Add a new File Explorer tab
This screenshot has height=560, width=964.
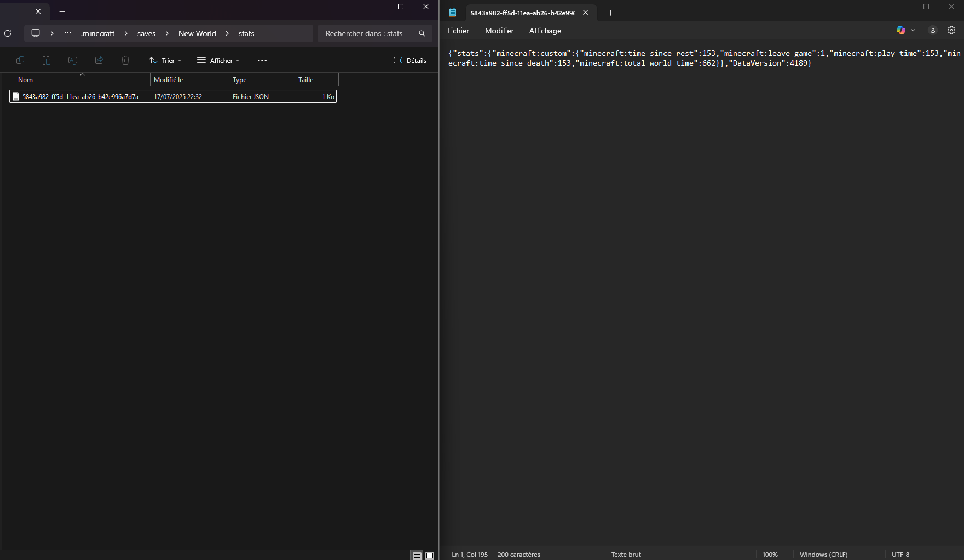tap(62, 11)
